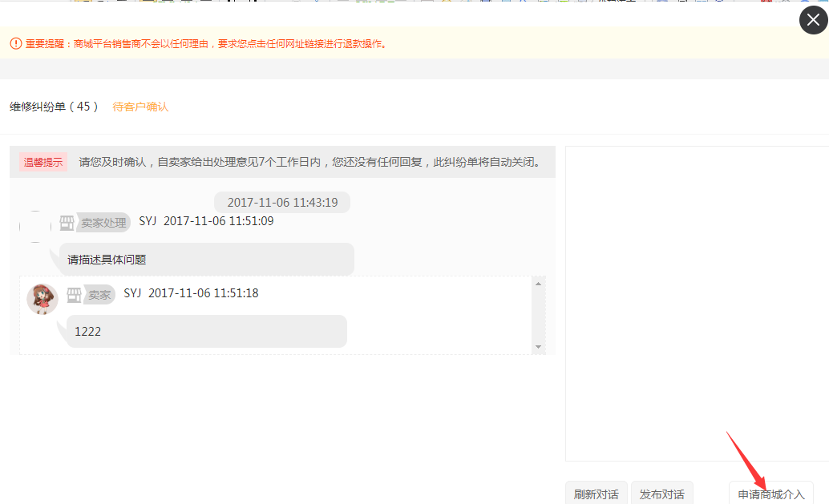Click the shop icon beside 卖家处理
829x504 pixels.
pos(67,223)
